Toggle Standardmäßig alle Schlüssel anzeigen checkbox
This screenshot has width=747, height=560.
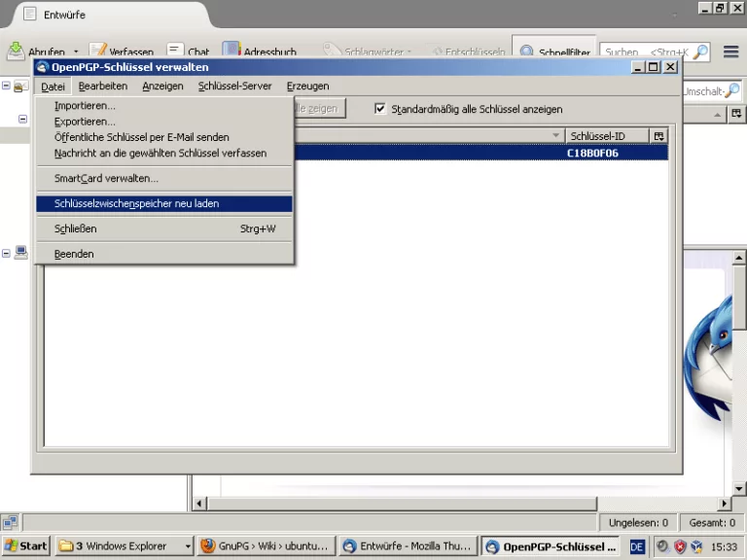[379, 109]
